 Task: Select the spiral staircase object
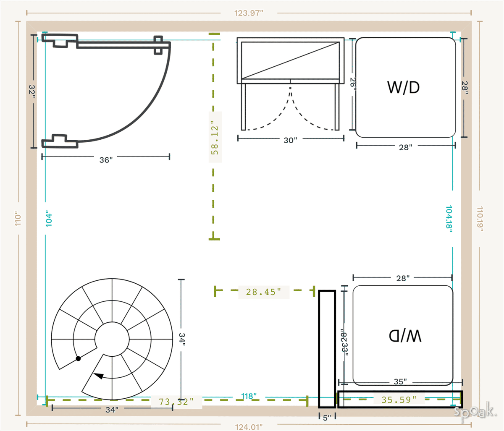pos(112,339)
